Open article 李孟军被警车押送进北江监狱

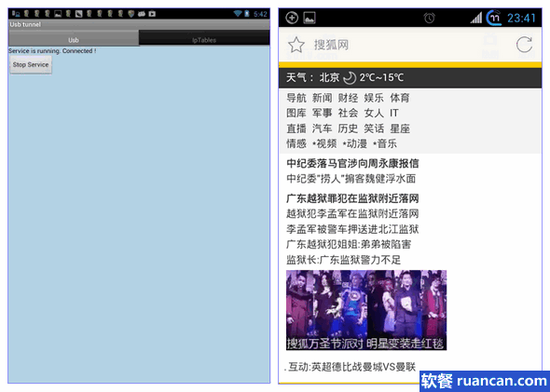coord(352,229)
